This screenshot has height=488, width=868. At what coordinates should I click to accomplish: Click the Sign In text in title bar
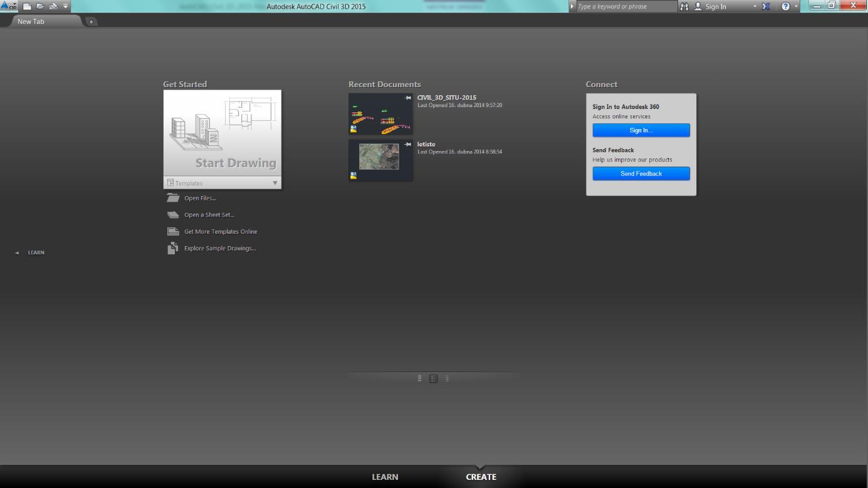tap(716, 7)
